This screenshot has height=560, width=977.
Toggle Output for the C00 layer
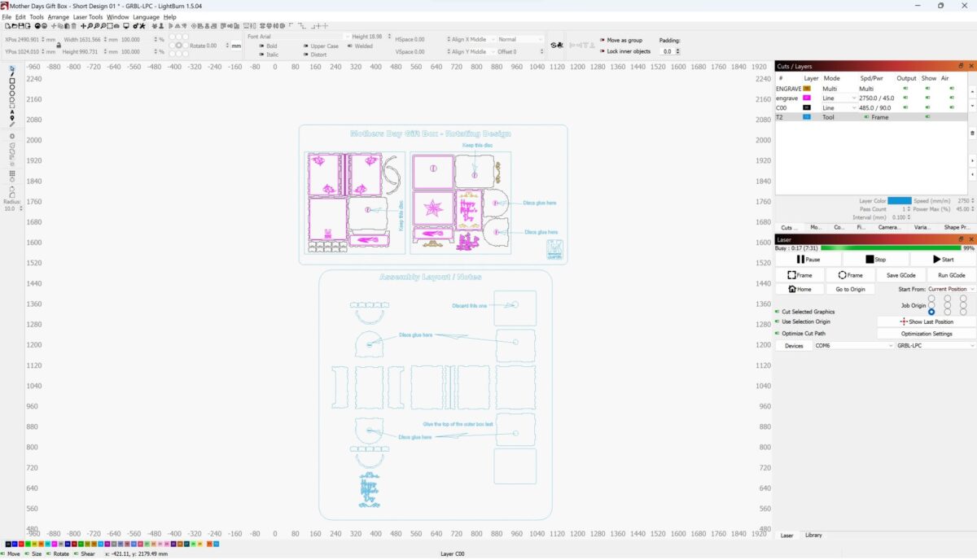pos(905,107)
